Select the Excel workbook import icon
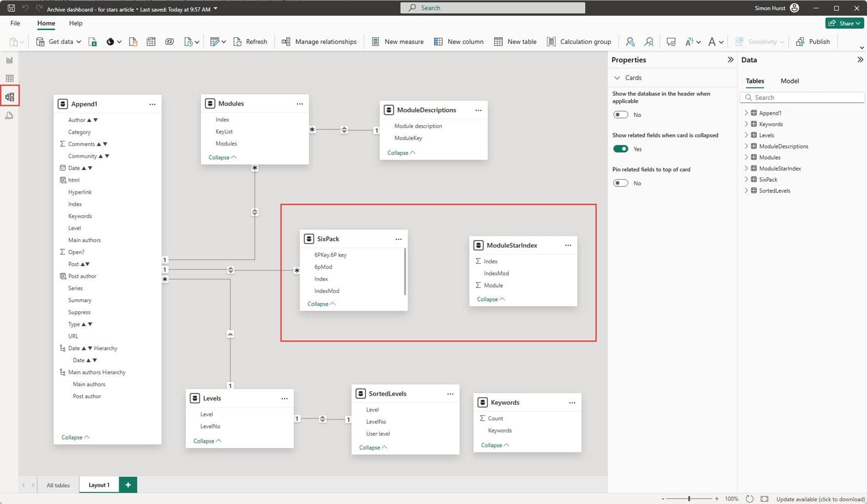 (93, 42)
